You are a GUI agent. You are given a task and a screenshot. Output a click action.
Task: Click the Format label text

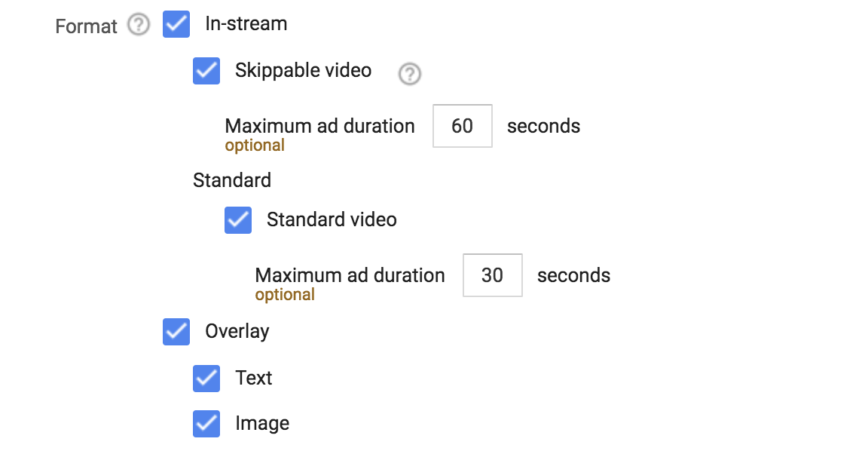(86, 26)
